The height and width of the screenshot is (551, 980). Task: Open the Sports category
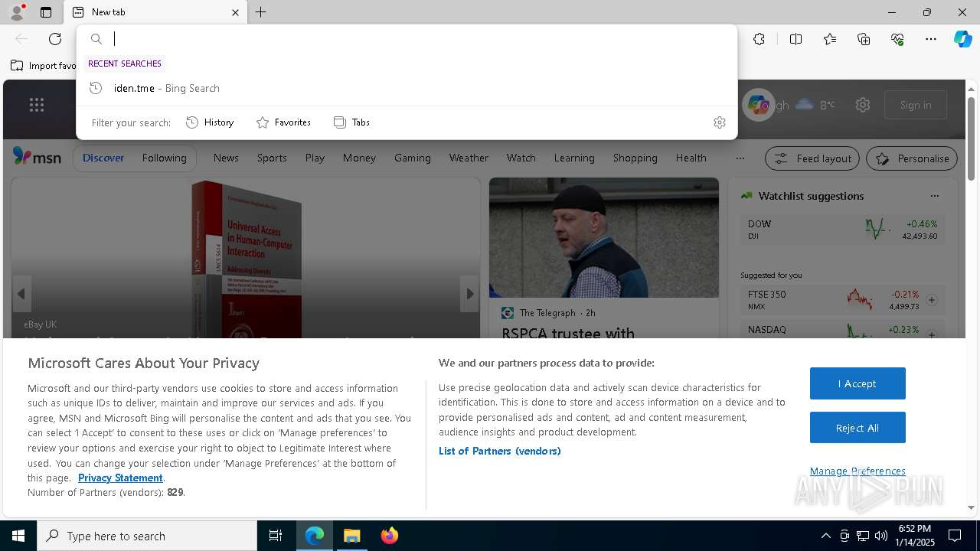(272, 158)
